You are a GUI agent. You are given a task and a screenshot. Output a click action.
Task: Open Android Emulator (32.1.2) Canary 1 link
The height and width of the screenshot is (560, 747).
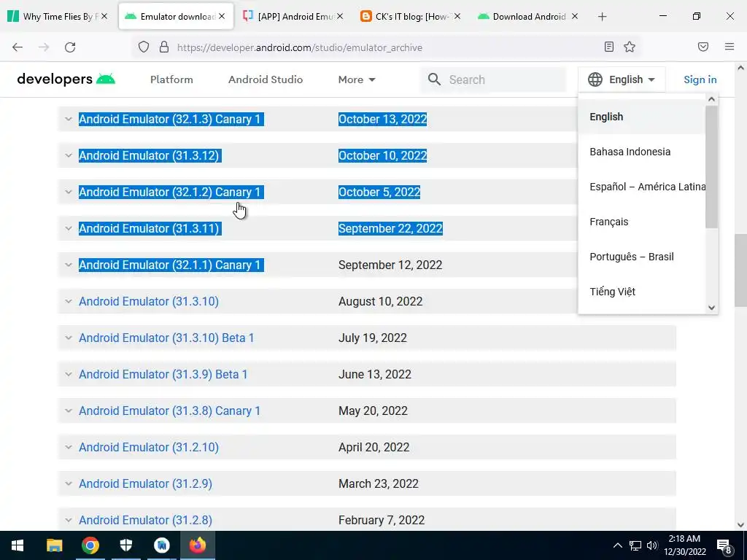[169, 192]
